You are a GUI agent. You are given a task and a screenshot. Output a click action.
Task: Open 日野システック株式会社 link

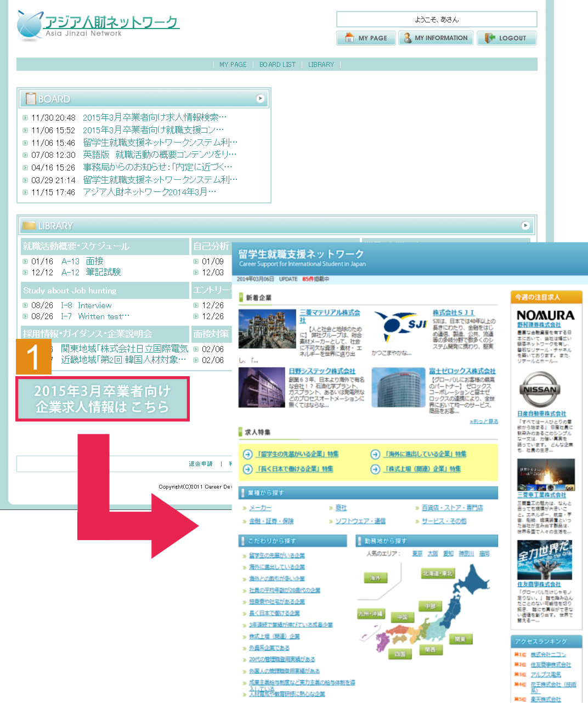point(322,371)
